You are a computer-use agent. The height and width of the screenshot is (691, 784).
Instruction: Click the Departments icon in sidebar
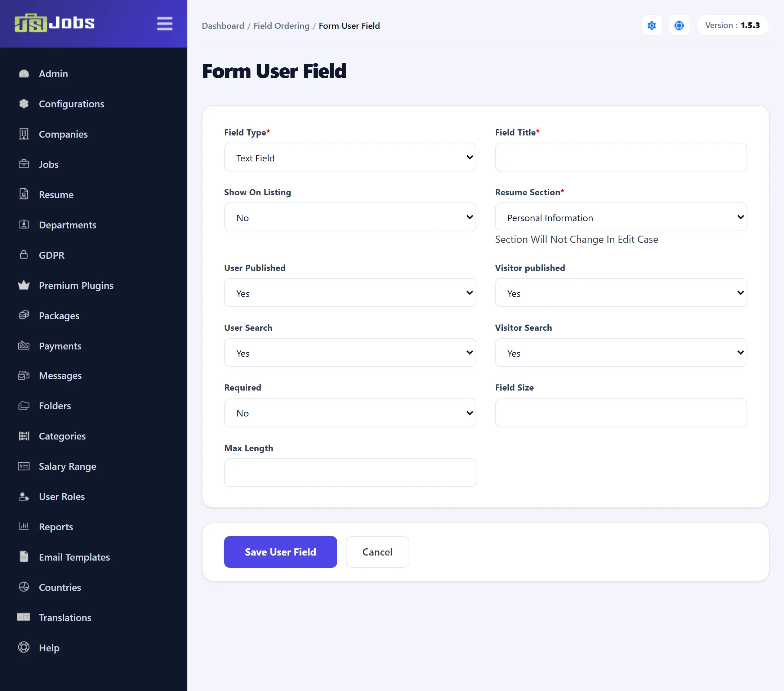tap(24, 225)
